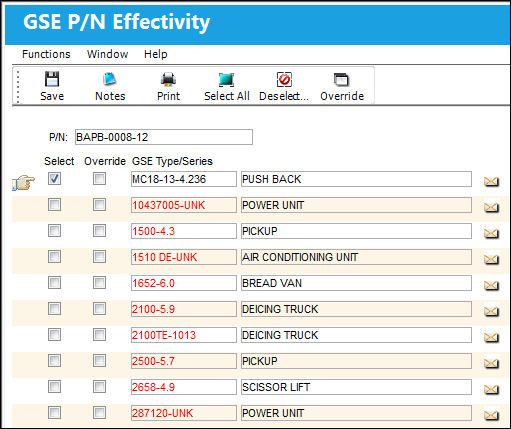Screen dimensions: 511x429
Task: Open envelope icon for SCISSOR LIFT row
Action: (x=491, y=389)
